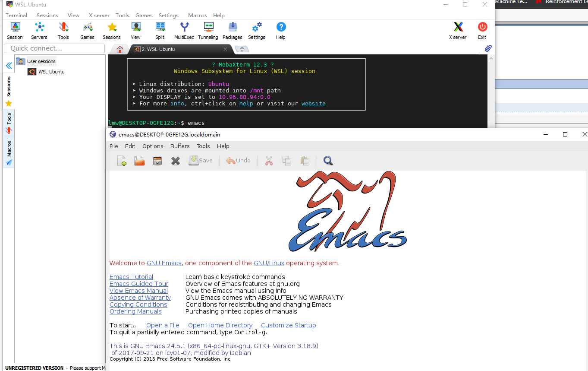Screen dimensions: 588x371
Task: Click the Customize Startup link
Action: tap(289, 325)
